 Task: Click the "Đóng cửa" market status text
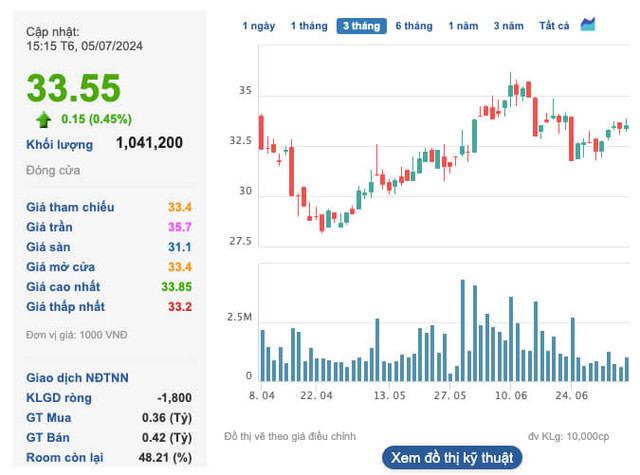coord(53,171)
